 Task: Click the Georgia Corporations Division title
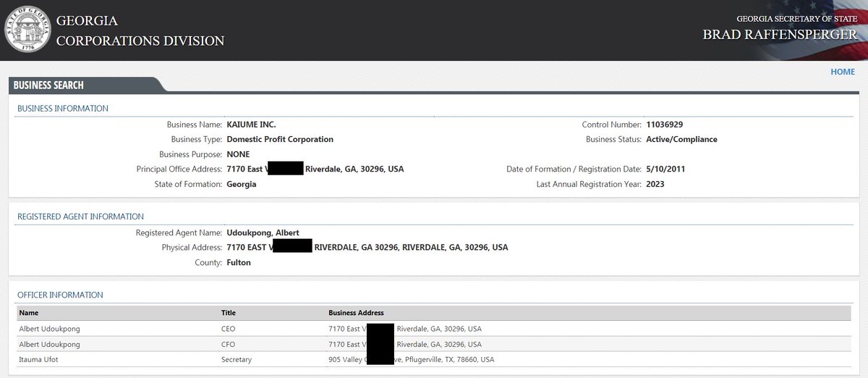[140, 31]
